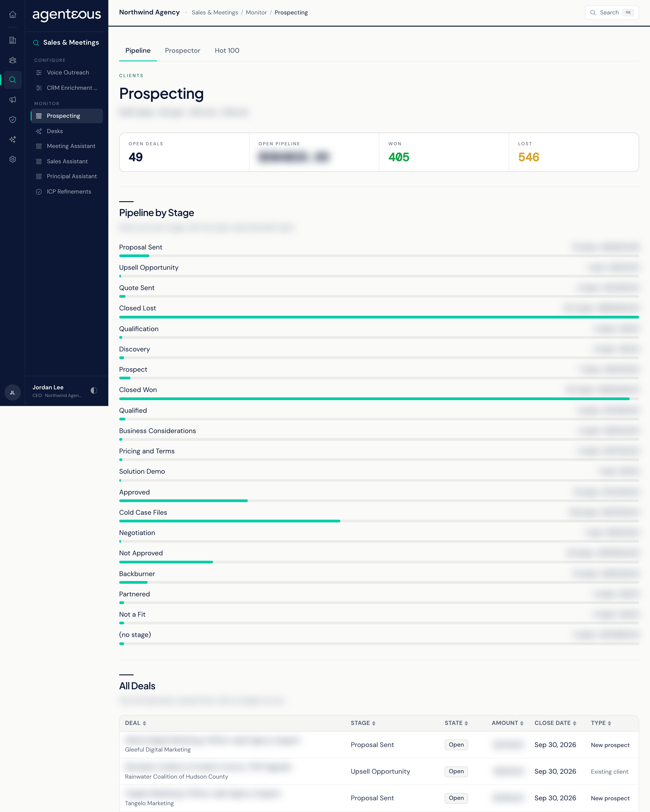Open the Search field in top bar
This screenshot has height=812, width=650.
coord(612,12)
